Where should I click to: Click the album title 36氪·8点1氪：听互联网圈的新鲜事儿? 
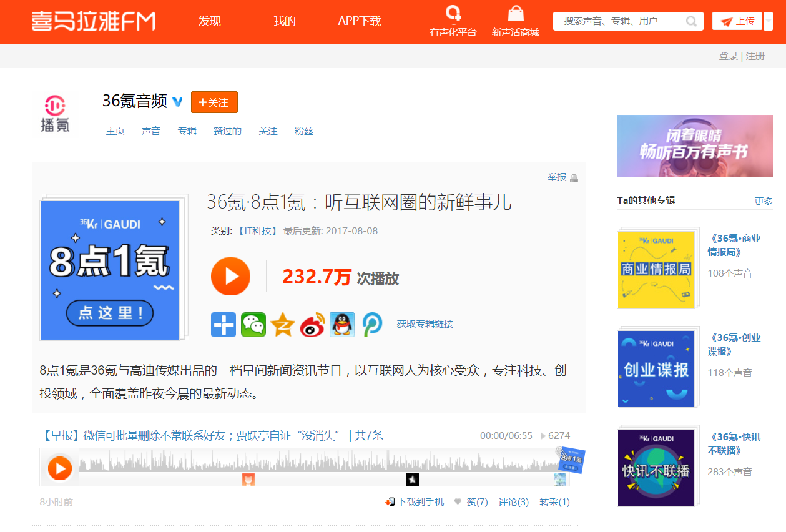tap(360, 202)
